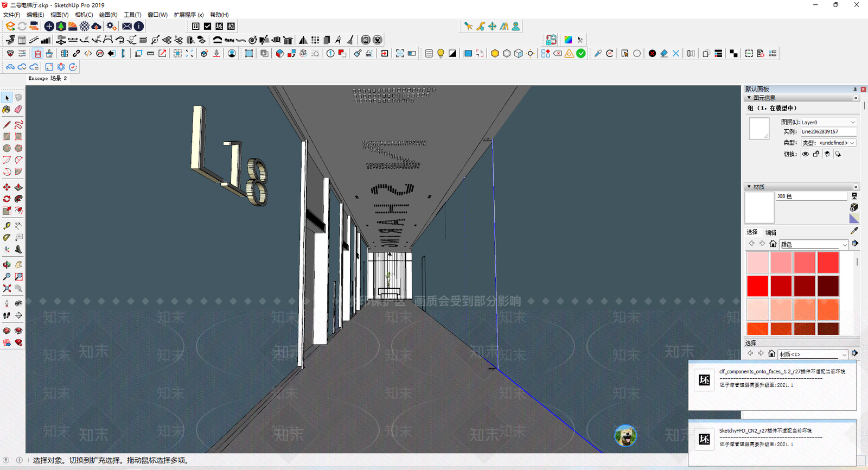Select the Rotate tool

point(7,199)
